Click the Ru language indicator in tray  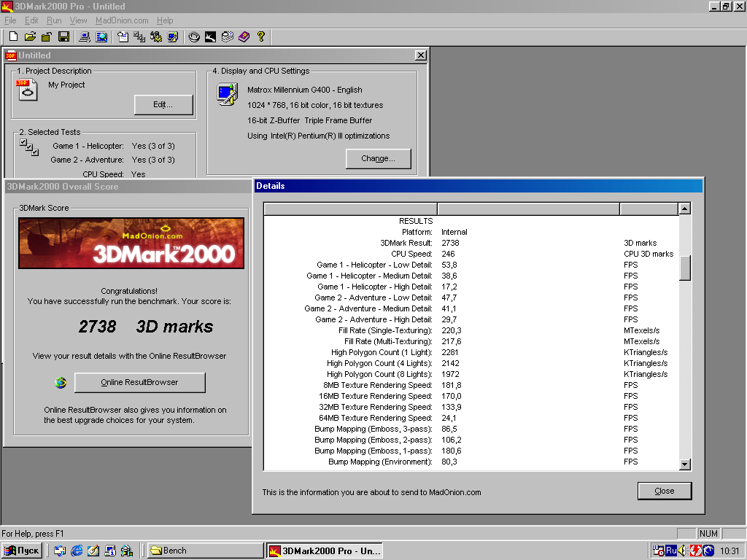670,551
